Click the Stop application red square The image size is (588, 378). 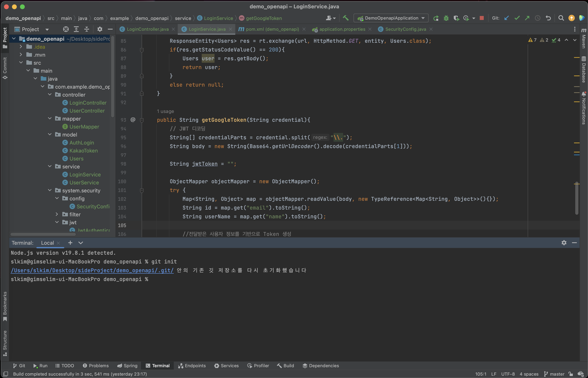click(482, 18)
